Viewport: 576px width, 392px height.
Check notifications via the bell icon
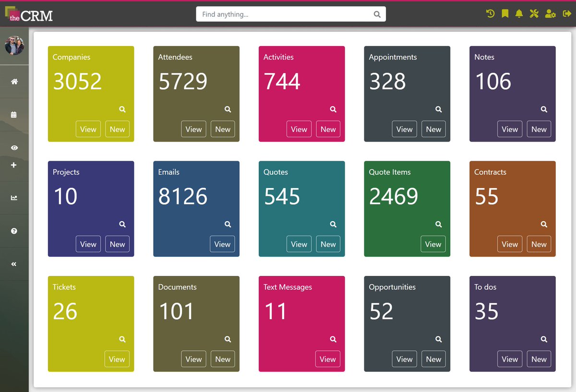(x=519, y=13)
